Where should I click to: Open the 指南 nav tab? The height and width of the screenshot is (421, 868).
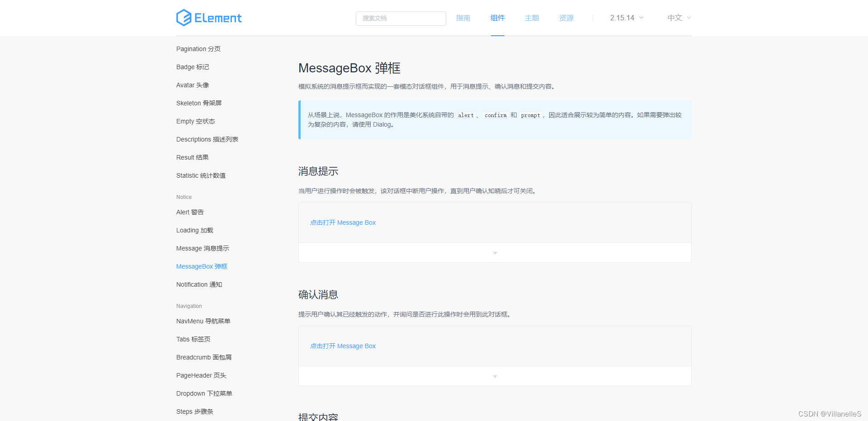tap(463, 18)
